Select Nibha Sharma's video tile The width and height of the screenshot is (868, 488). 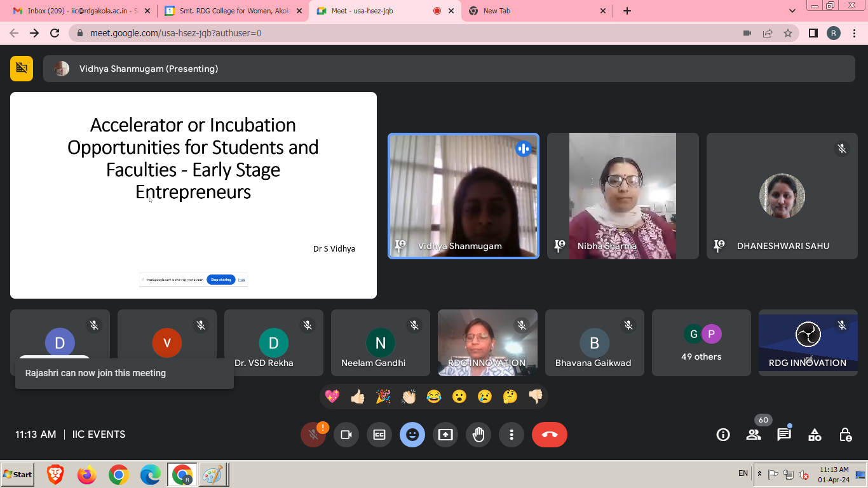(623, 196)
